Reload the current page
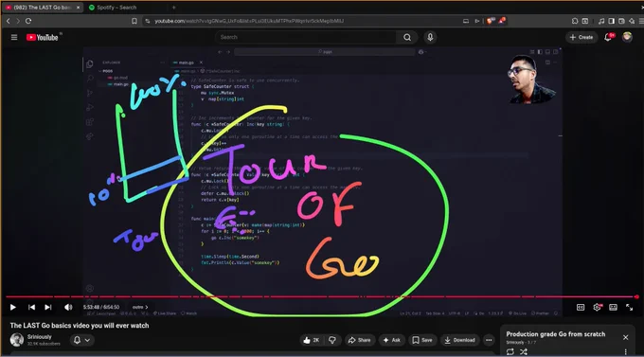Screen dimensions: 644x357 pos(28,21)
